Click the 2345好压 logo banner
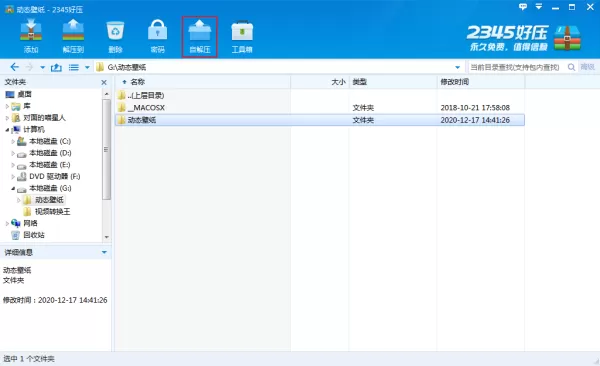Image resolution: width=600 pixels, height=366 pixels. click(x=523, y=38)
